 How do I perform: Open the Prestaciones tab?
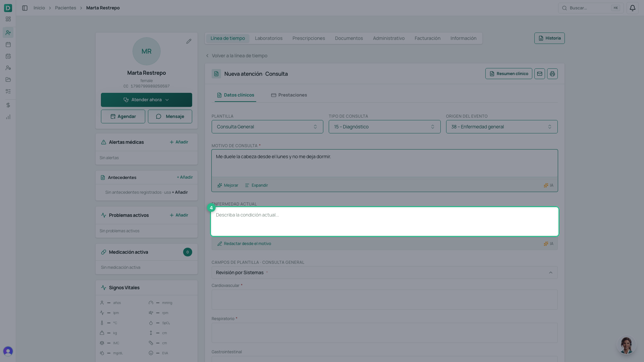[x=289, y=95]
